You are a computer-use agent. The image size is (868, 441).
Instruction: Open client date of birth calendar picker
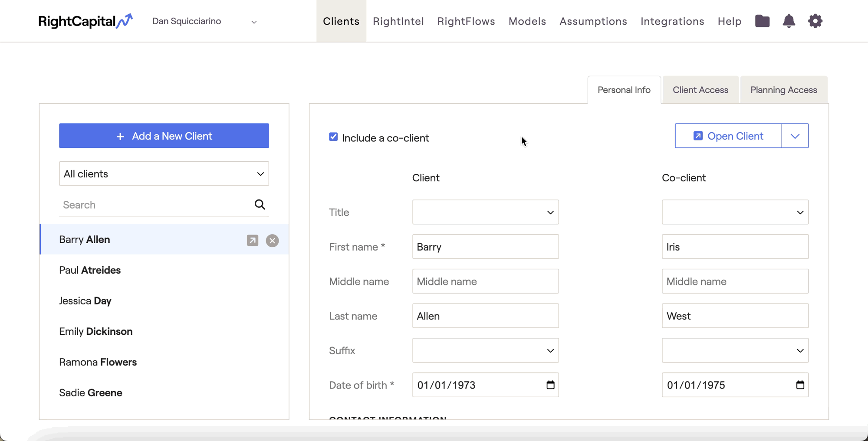[x=550, y=385]
